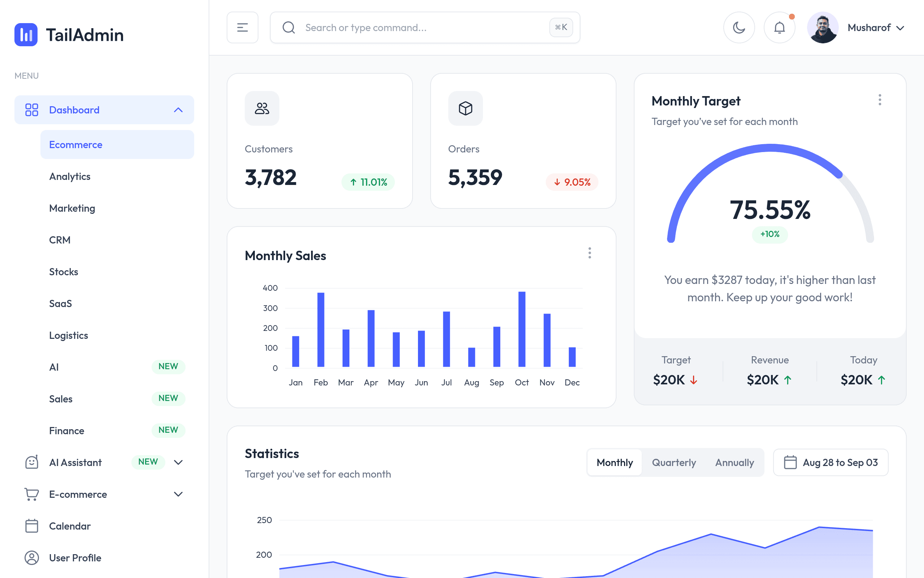Open the CRM dashboard item
This screenshot has height=578, width=924.
117,240
